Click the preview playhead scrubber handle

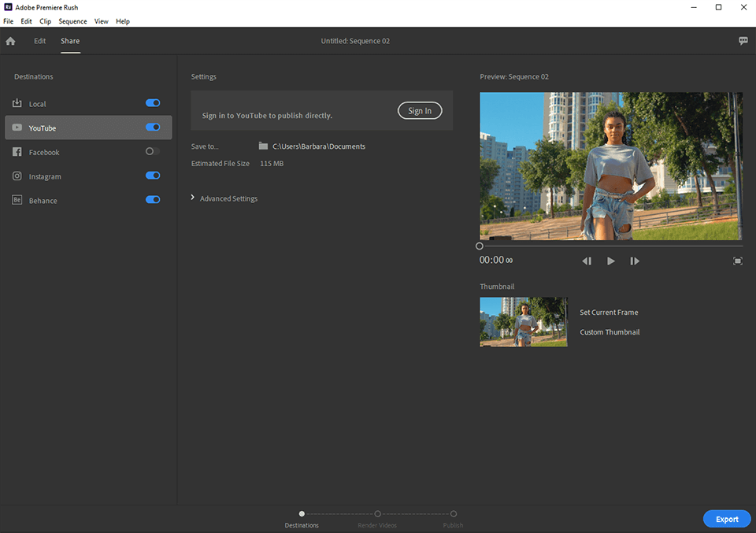[480, 246]
